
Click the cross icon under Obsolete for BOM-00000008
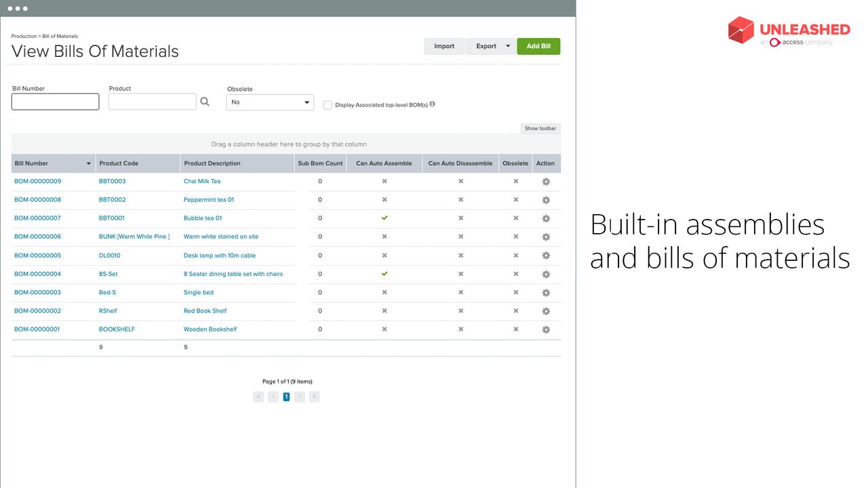pos(515,199)
